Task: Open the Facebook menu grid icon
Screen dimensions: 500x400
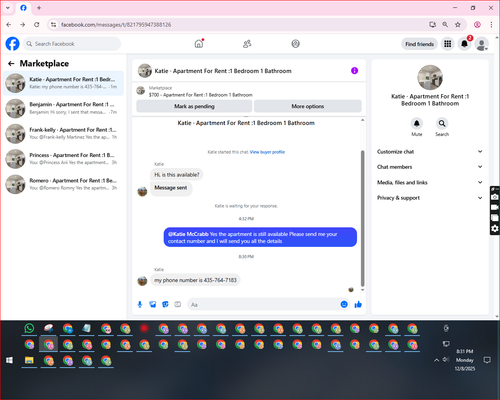Action: pos(448,44)
